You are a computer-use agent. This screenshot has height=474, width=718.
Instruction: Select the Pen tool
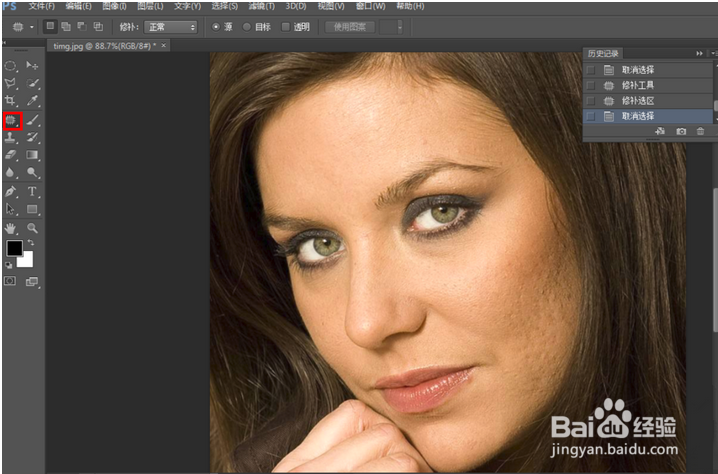11,191
